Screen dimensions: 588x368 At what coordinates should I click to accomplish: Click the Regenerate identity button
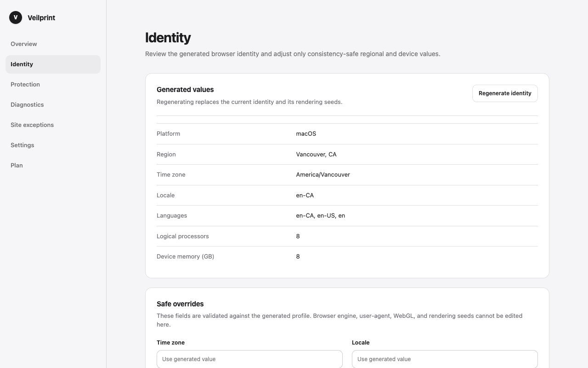[505, 93]
